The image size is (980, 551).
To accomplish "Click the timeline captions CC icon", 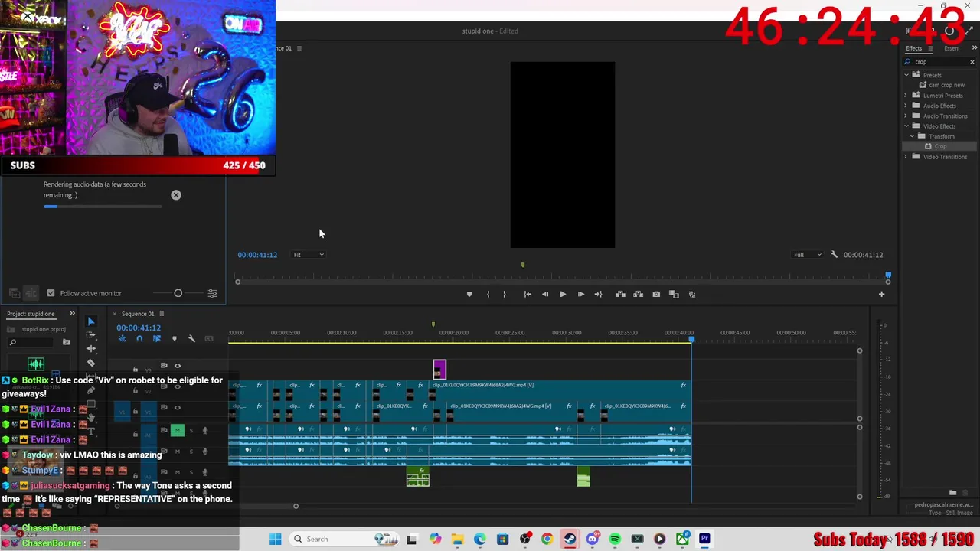I will tap(209, 338).
